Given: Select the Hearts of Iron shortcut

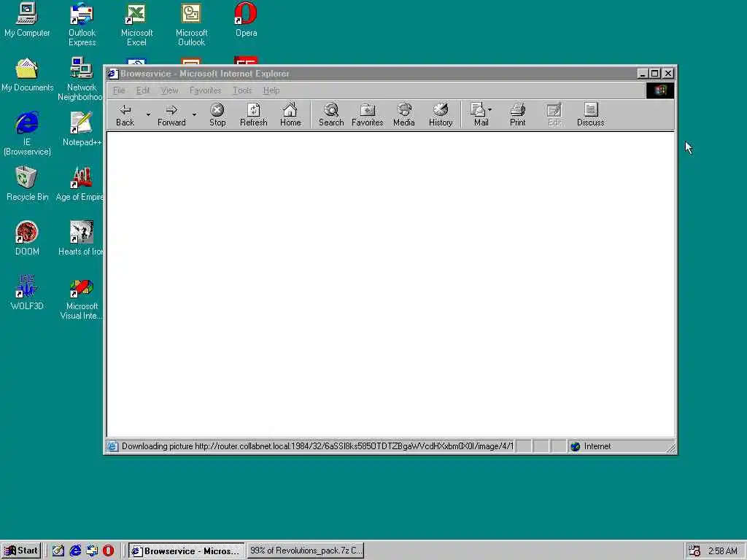Looking at the screenshot, I should click(x=80, y=238).
